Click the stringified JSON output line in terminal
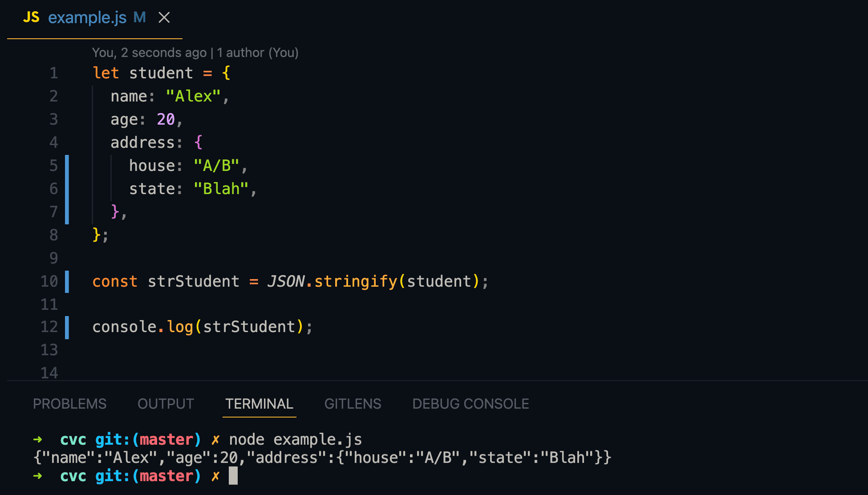Viewport: 868px width, 495px height. click(320, 457)
